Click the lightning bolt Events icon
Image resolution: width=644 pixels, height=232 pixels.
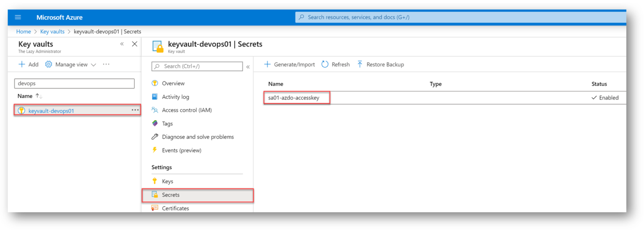click(x=155, y=150)
